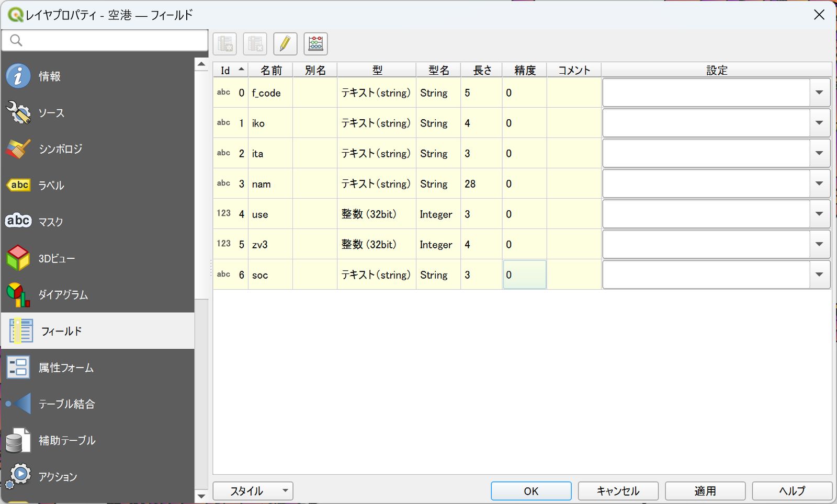Open the ソース section
Screen dimensions: 837x504
pyautogui.click(x=97, y=112)
